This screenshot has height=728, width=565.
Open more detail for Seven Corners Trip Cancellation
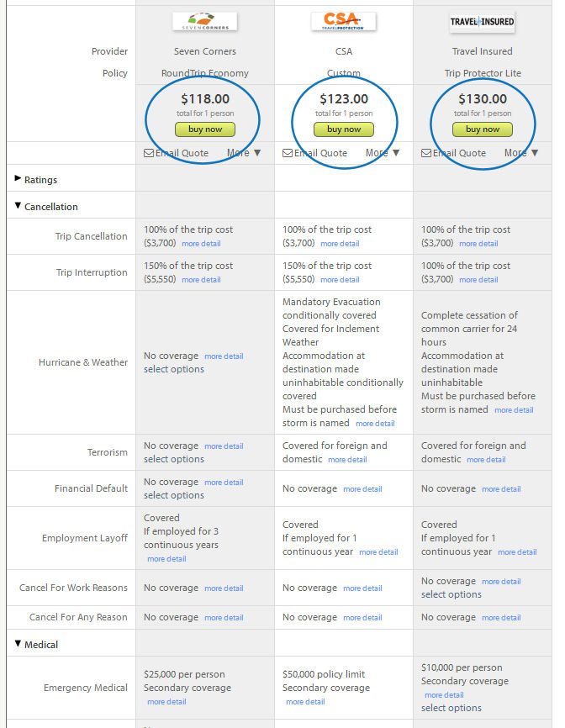201,243
